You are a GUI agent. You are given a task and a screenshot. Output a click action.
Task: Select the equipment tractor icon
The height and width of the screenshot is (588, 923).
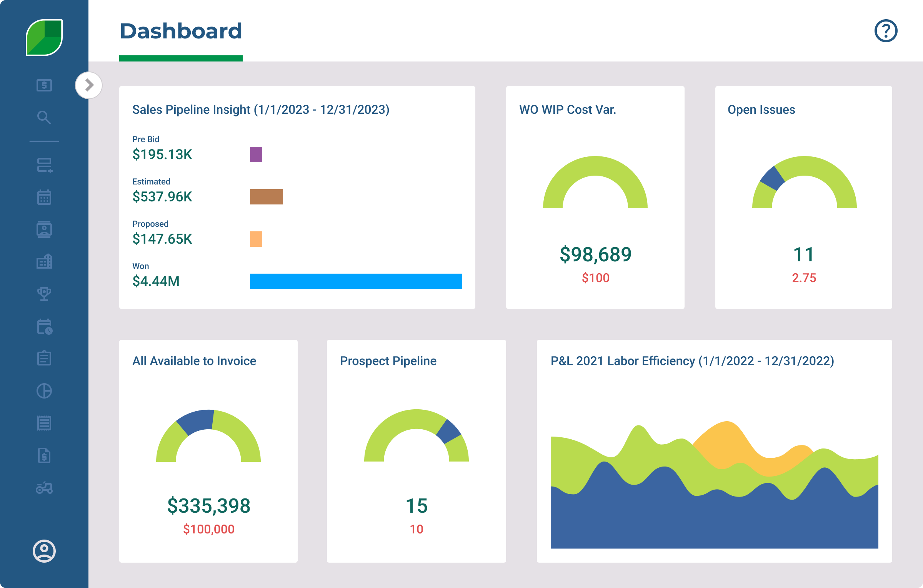[44, 488]
